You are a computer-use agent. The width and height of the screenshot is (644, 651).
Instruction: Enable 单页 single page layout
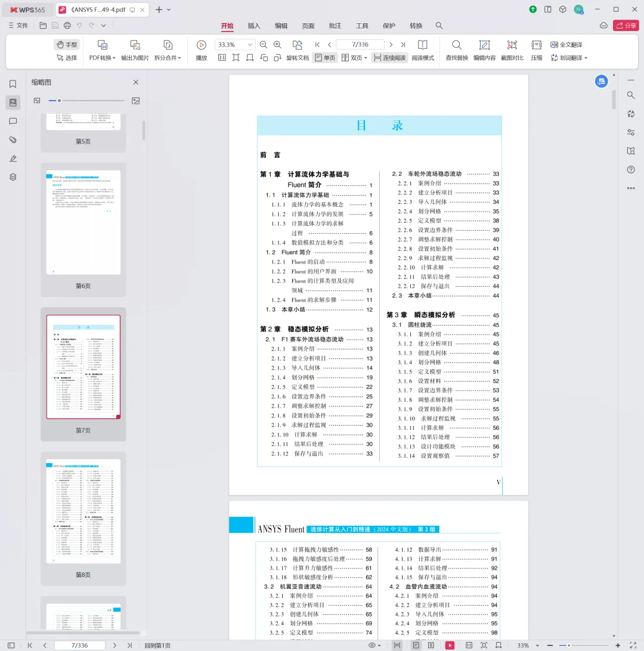[x=325, y=58]
